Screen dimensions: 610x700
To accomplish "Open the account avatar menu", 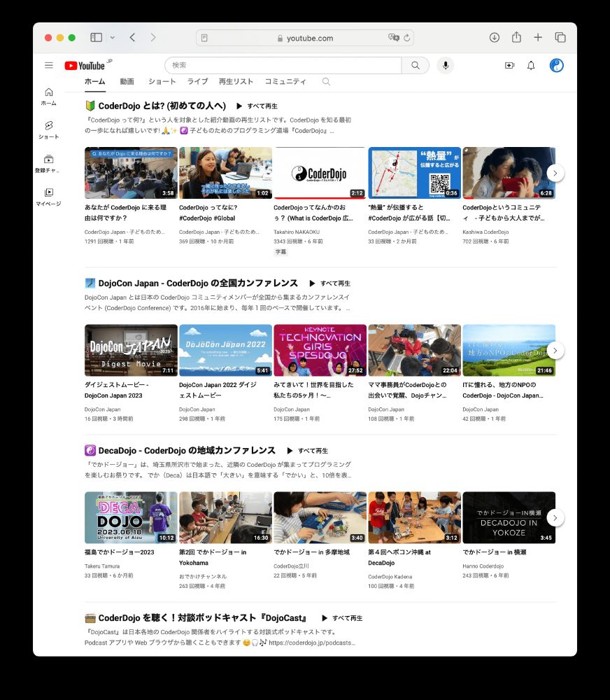I will pyautogui.click(x=556, y=66).
